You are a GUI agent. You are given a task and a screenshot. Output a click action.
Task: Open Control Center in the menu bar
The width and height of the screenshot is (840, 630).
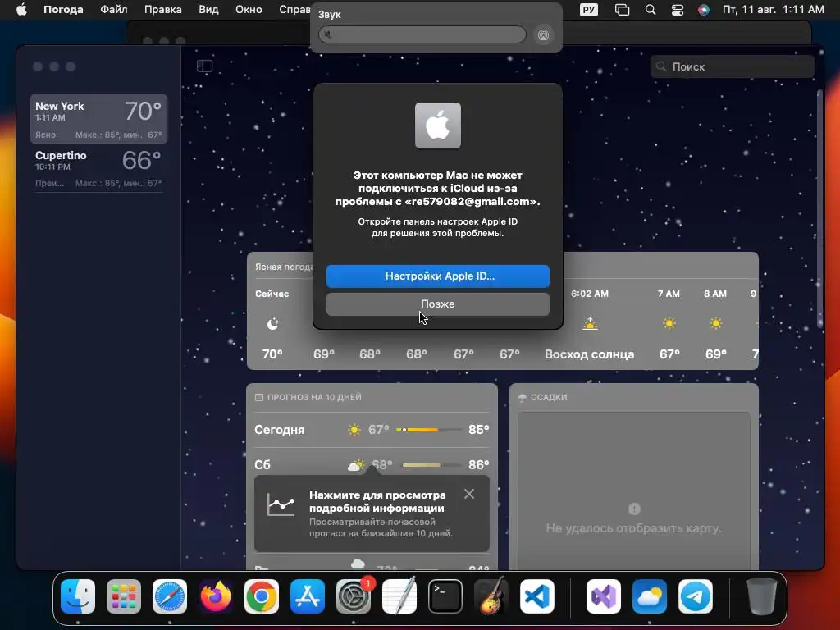tap(677, 10)
